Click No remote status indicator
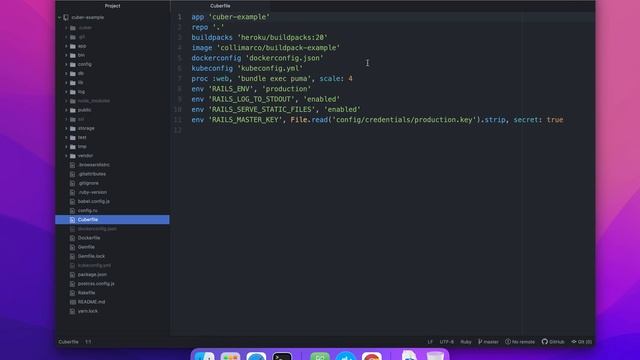640x360 pixels. point(520,342)
